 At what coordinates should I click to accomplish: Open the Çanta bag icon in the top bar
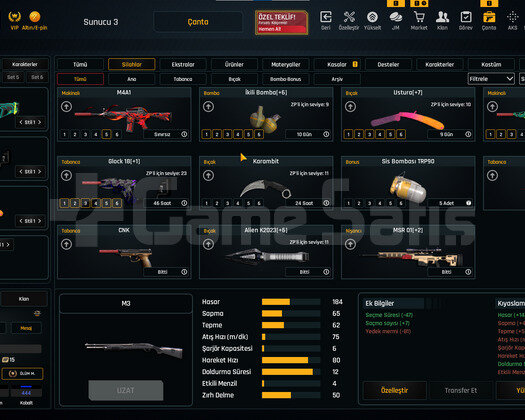(489, 17)
